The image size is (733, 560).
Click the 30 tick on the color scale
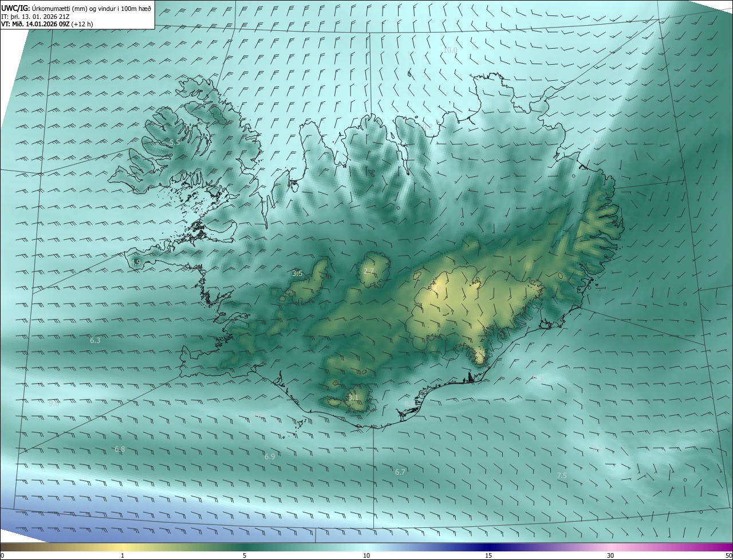tap(610, 555)
